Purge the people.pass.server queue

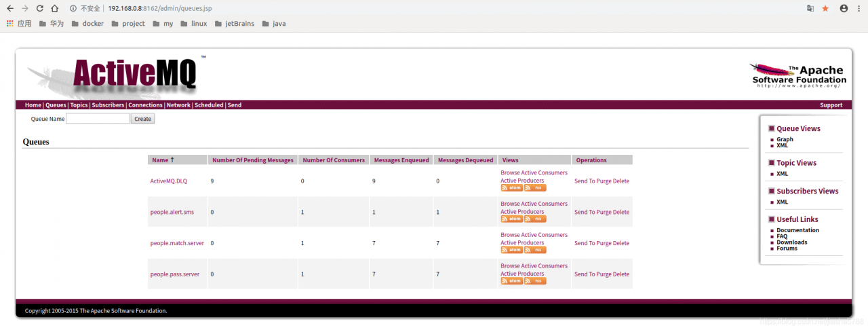(x=604, y=274)
